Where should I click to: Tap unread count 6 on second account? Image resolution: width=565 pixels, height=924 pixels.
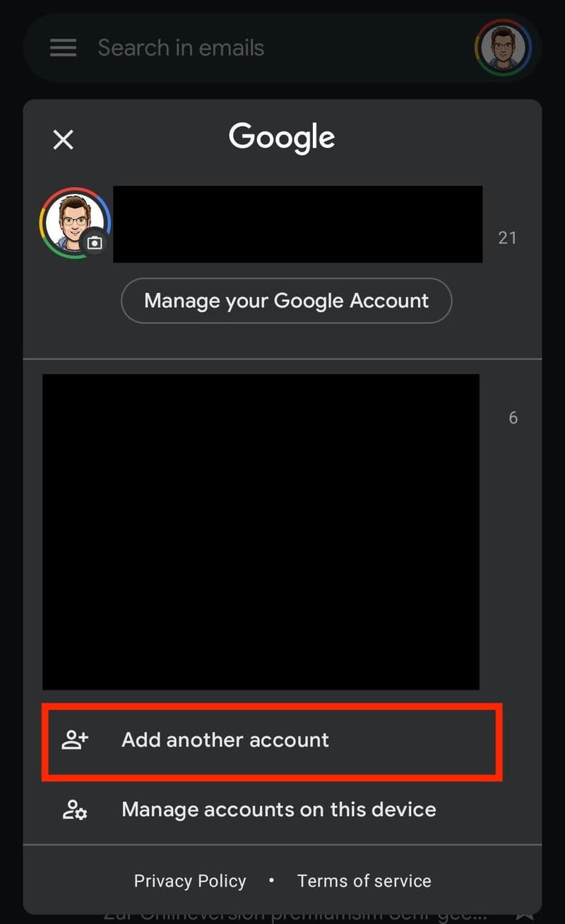coord(513,418)
